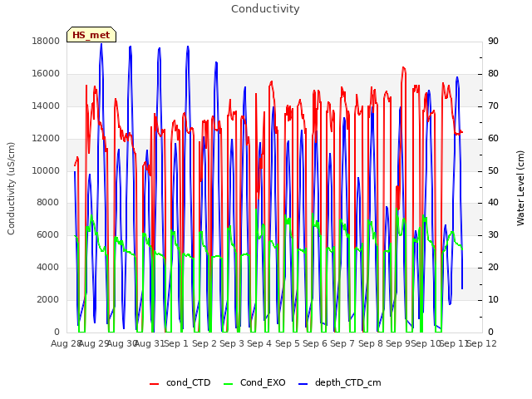Click the Conductivity chart title
The height and width of the screenshot is (399, 532).
click(x=265, y=9)
